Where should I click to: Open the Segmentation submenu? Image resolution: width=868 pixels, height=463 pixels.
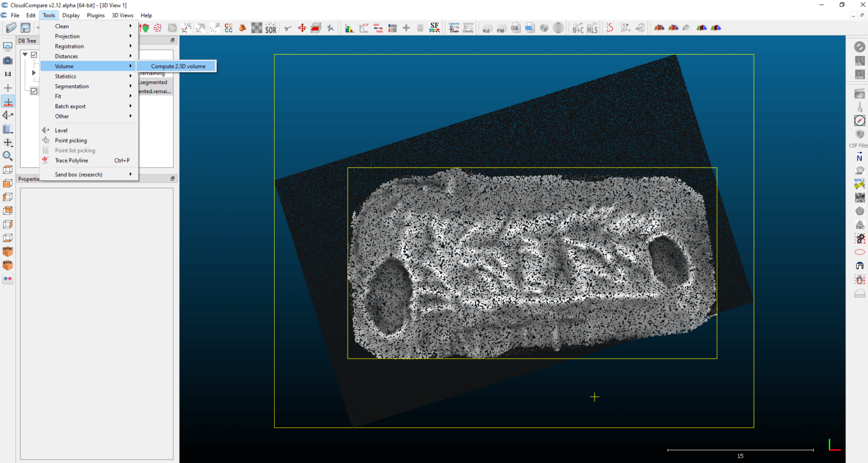(72, 86)
